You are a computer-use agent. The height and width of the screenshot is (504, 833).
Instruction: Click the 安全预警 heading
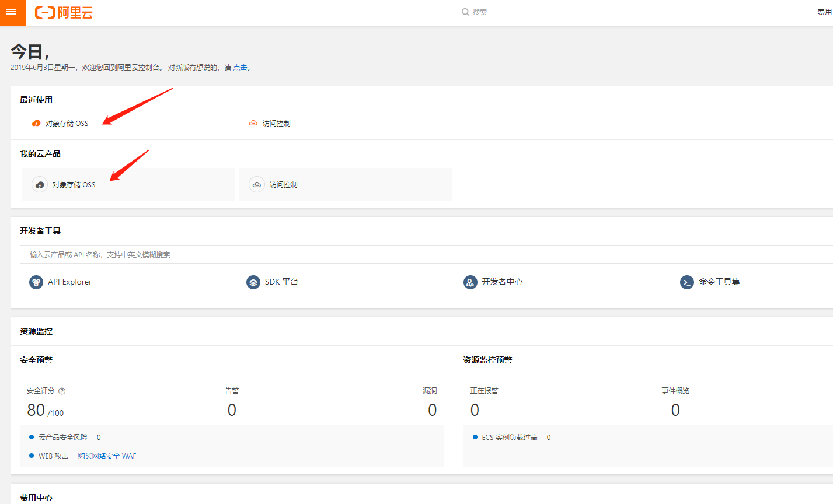[36, 360]
